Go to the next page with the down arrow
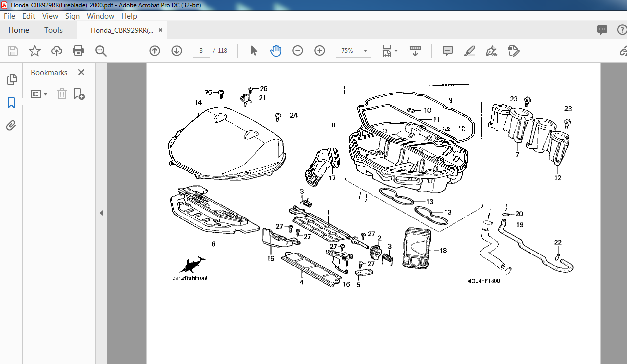 coord(177,51)
